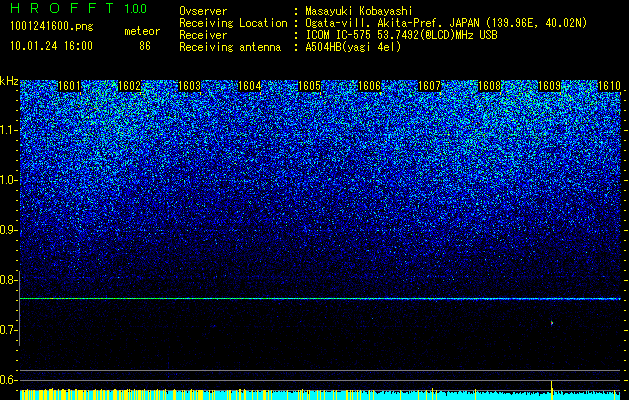Click the 0.6 frequency axis label
This screenshot has height=400, width=629.
9,380
